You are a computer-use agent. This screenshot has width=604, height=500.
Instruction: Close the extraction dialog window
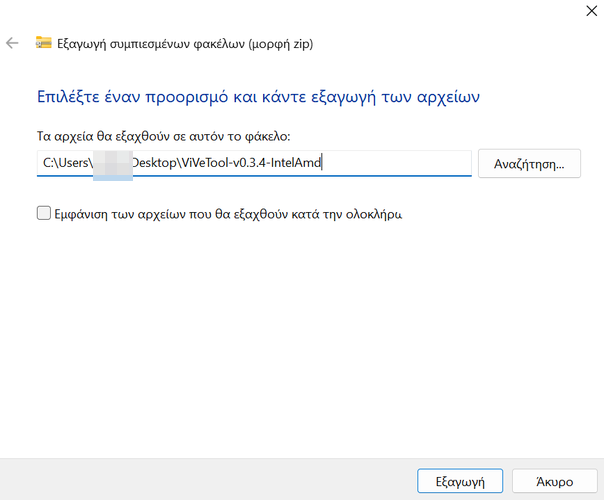coord(592,11)
